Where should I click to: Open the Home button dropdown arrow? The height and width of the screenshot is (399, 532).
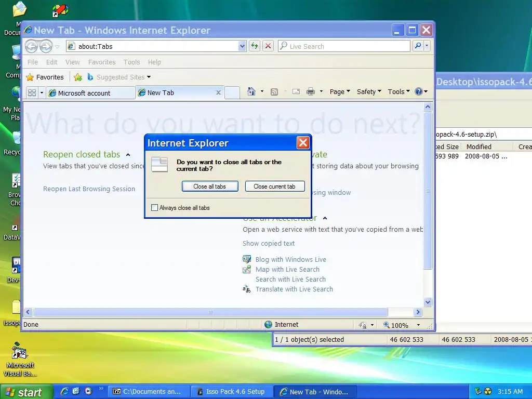[x=262, y=91]
